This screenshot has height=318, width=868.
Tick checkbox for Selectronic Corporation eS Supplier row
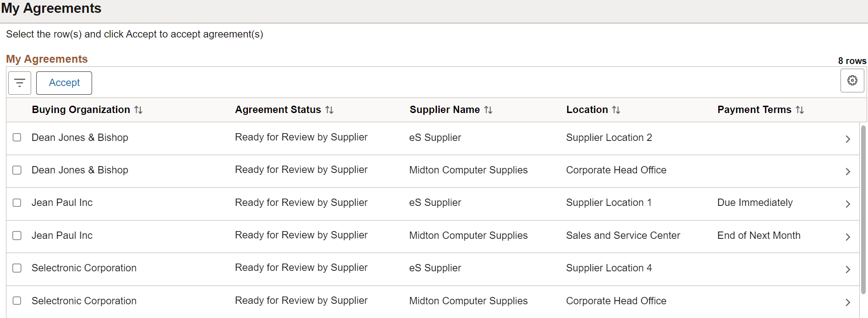pos(17,268)
